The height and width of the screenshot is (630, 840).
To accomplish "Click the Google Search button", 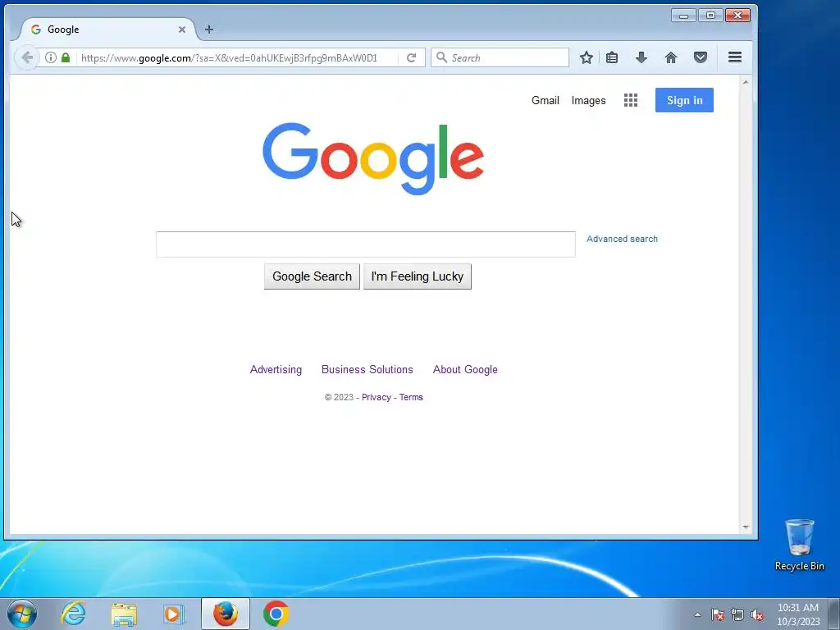I will pos(312,276).
